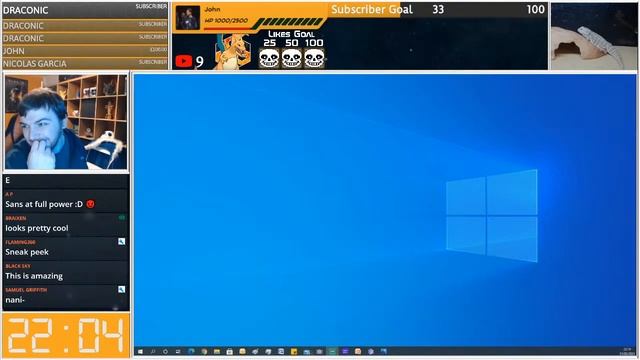Click the Sans skull under 100 likes
This screenshot has height=360, width=640.
point(314,58)
